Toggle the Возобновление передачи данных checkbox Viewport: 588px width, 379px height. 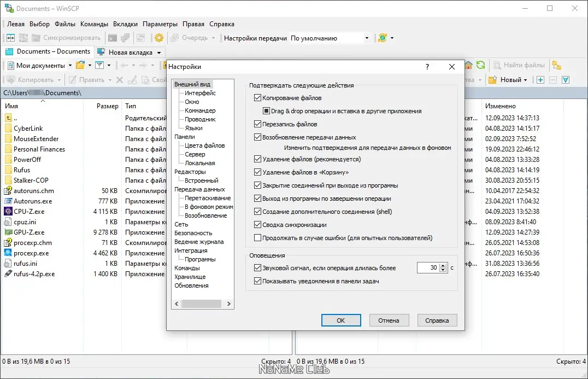pos(257,137)
